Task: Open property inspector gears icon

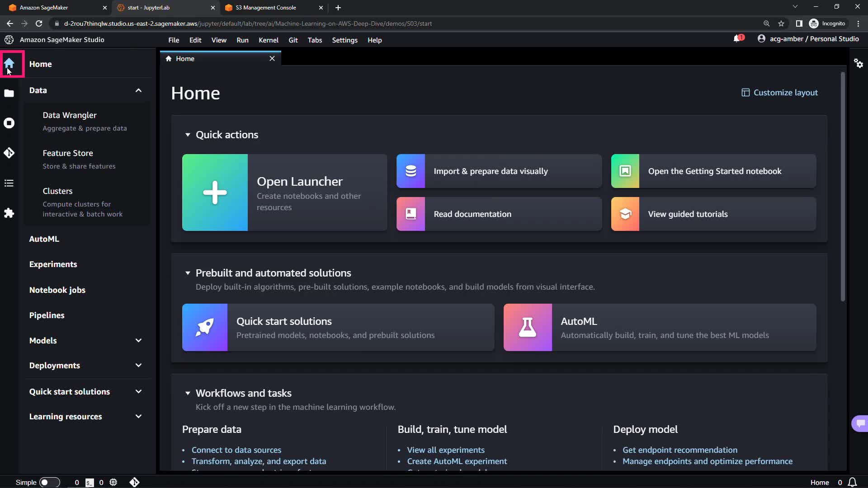Action: coord(858,63)
